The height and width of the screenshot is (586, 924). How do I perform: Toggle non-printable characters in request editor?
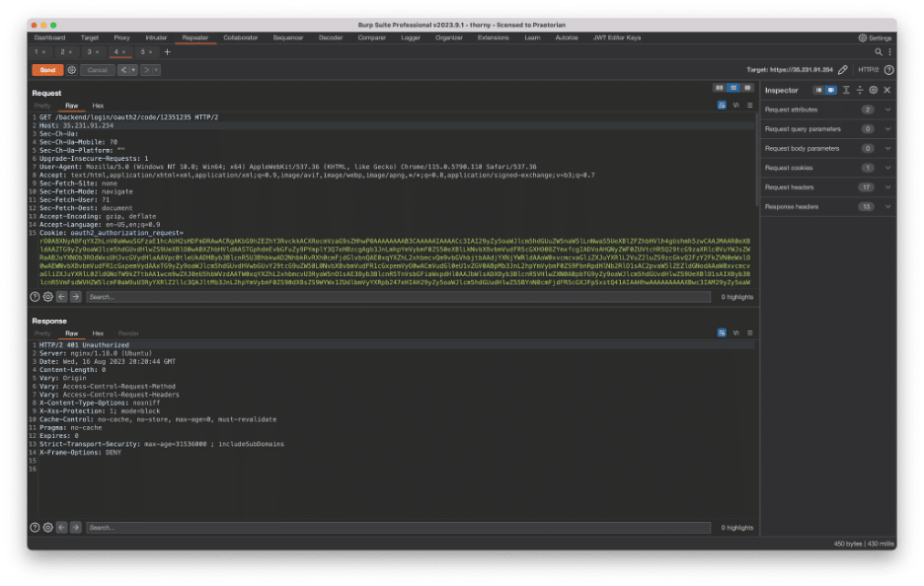tap(736, 106)
